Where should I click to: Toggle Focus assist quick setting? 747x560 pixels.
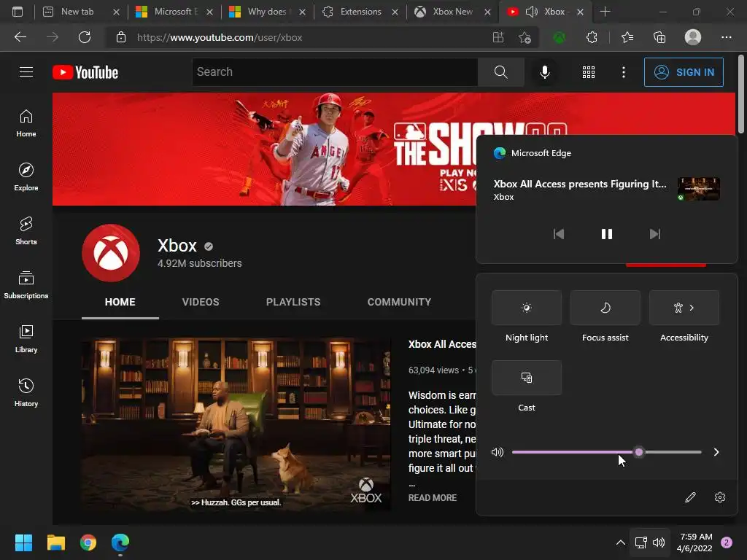tap(605, 308)
